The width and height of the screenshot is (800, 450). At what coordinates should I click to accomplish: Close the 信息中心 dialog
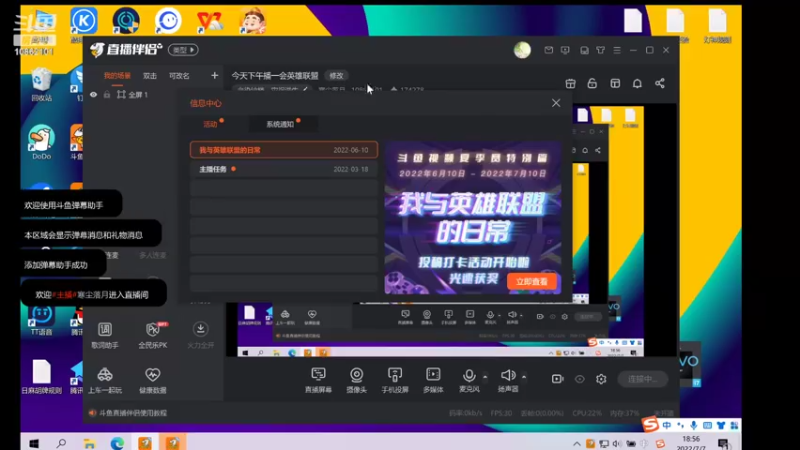(556, 103)
